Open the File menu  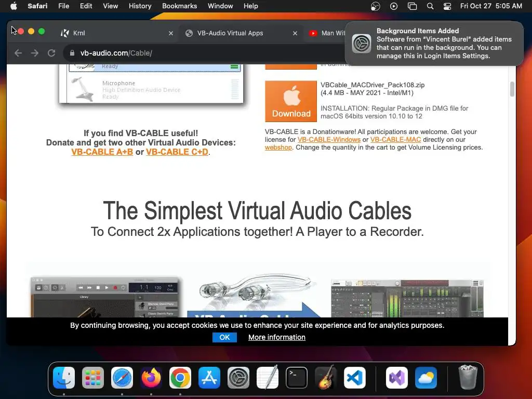tap(63, 6)
